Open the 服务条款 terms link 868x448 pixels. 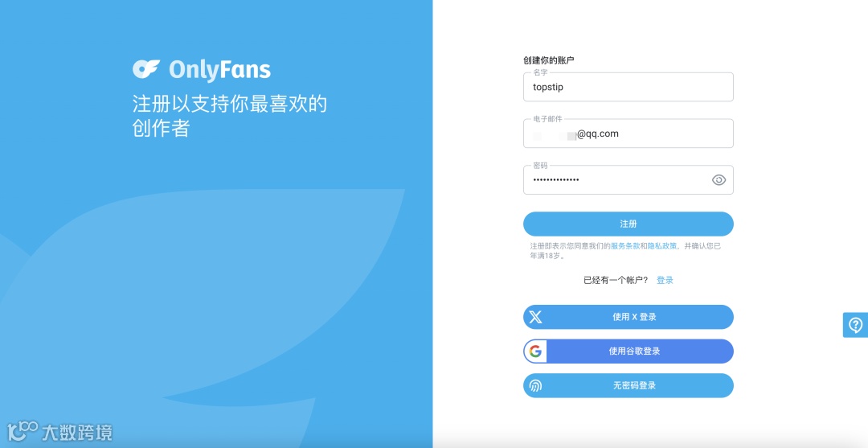click(625, 246)
